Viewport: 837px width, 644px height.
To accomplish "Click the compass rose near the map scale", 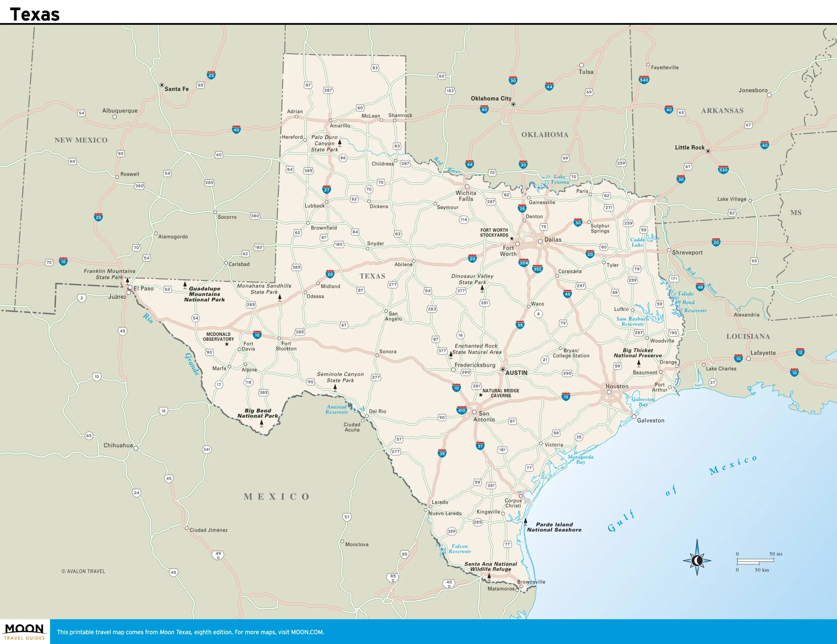I will coord(697,561).
